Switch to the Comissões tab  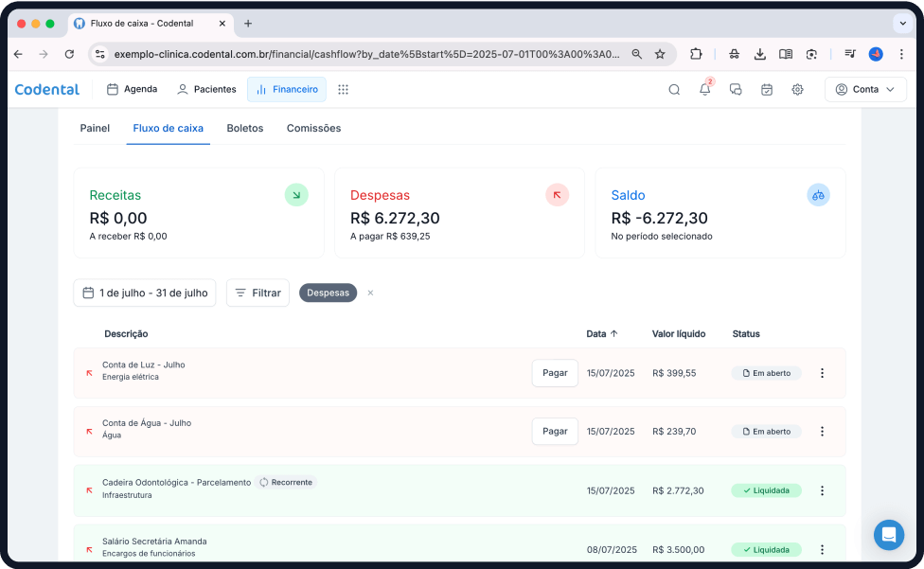[313, 128]
